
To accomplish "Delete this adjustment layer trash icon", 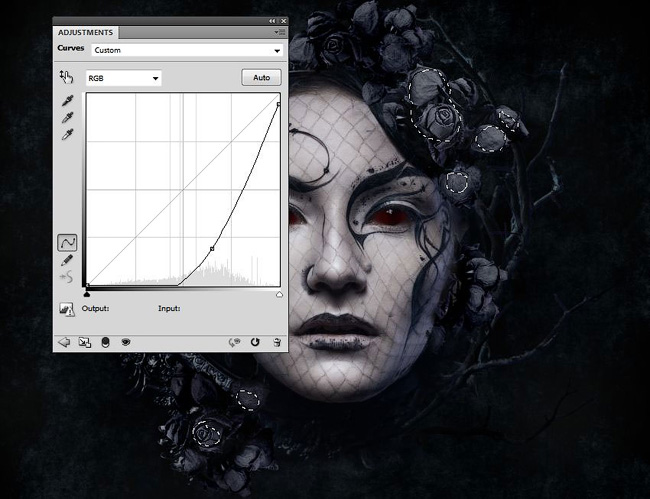I will (277, 342).
